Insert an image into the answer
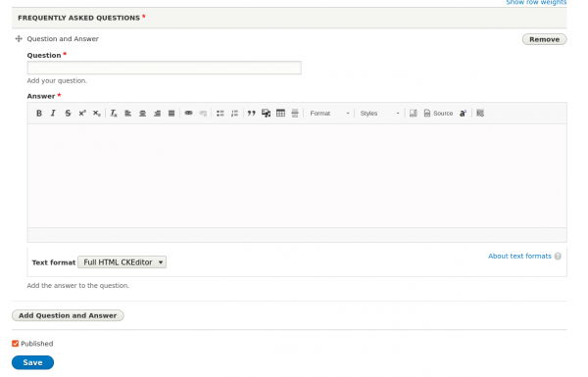Viewport: 588px width, 377px height. coord(266,114)
